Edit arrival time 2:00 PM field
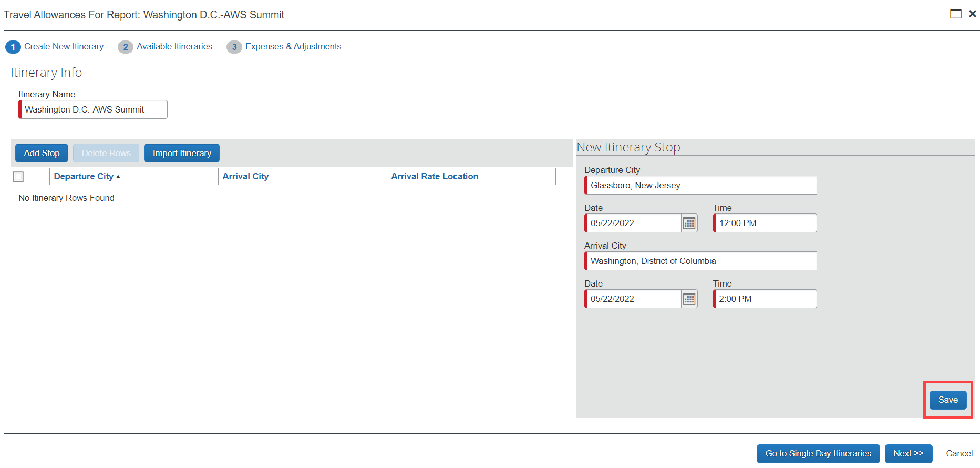This screenshot has width=980, height=468. click(x=765, y=299)
